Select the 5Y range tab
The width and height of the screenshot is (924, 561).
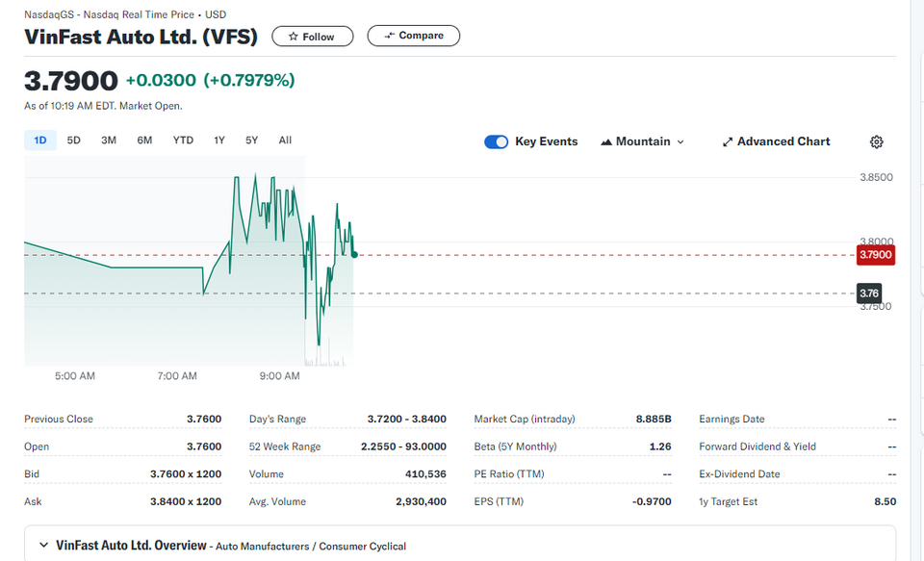[x=251, y=140]
